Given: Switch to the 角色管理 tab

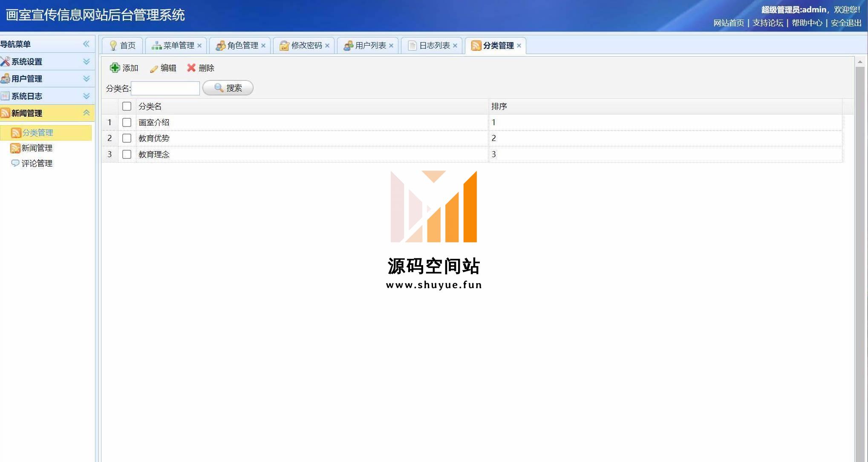Looking at the screenshot, I should coord(242,46).
